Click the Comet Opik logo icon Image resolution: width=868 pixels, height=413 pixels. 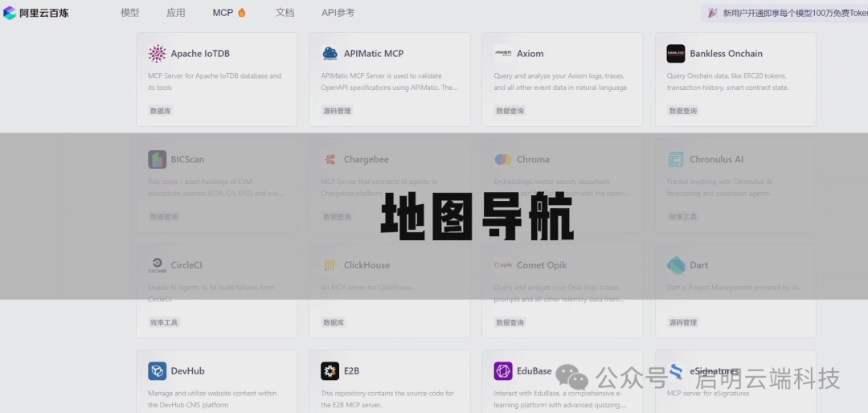(503, 265)
